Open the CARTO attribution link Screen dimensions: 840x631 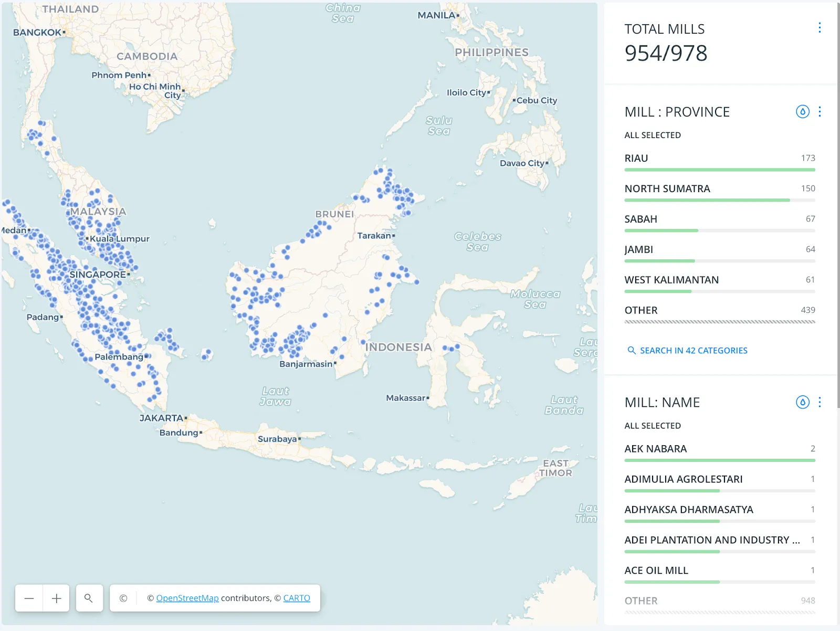tap(297, 598)
